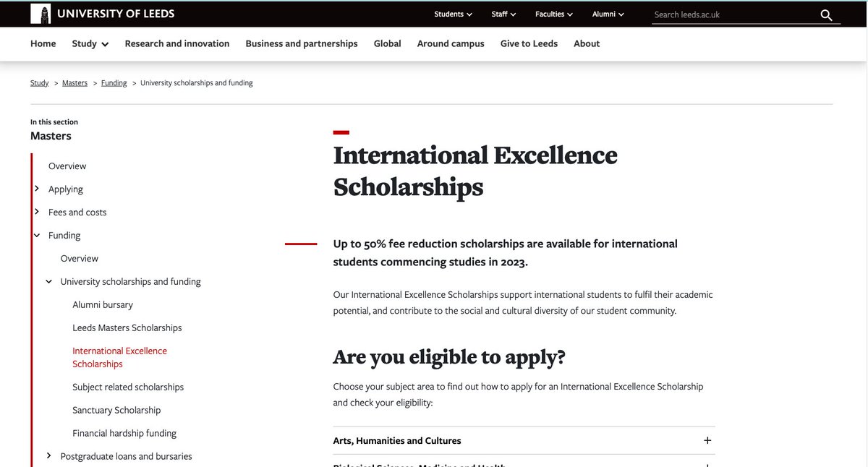Screen dimensions: 868x467
Task: Open Research and innovation
Action: coord(177,43)
